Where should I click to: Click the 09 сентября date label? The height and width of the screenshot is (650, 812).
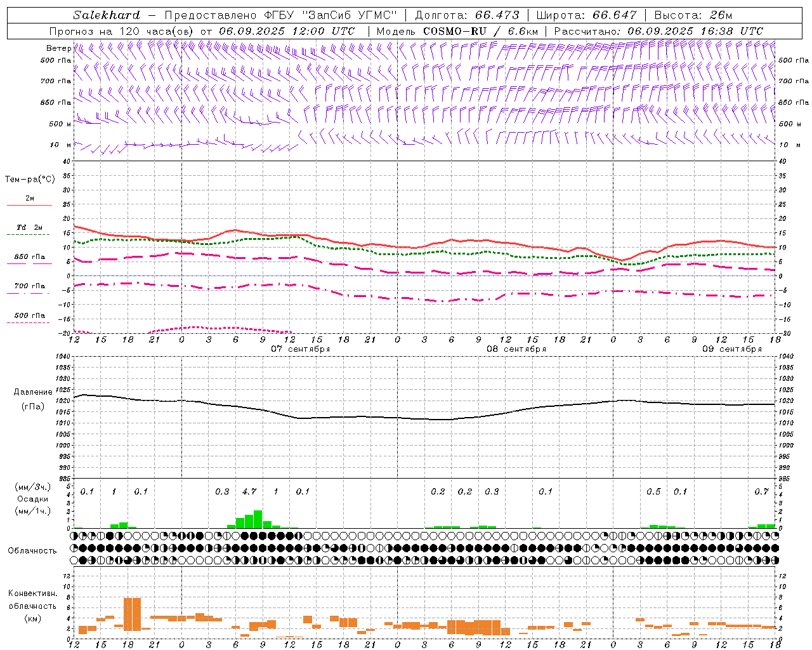732,349
